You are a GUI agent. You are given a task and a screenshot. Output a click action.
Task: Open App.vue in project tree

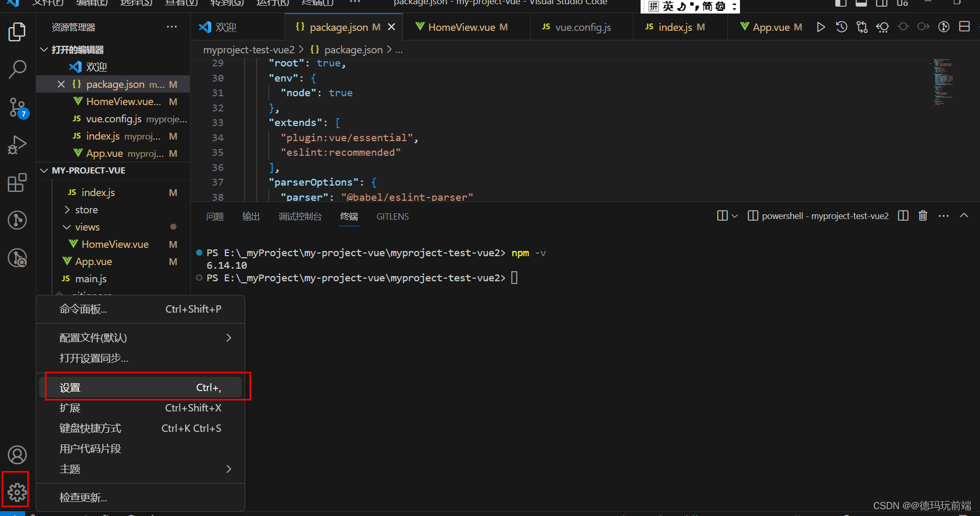(x=113, y=261)
